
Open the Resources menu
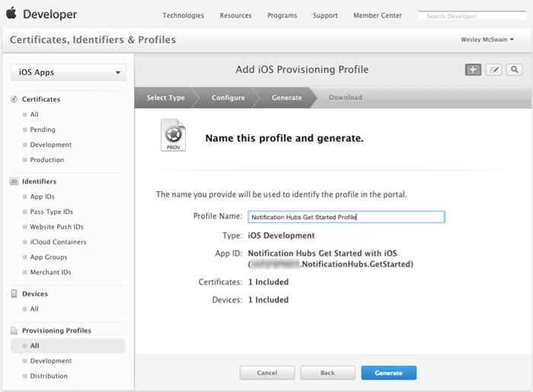pyautogui.click(x=235, y=16)
